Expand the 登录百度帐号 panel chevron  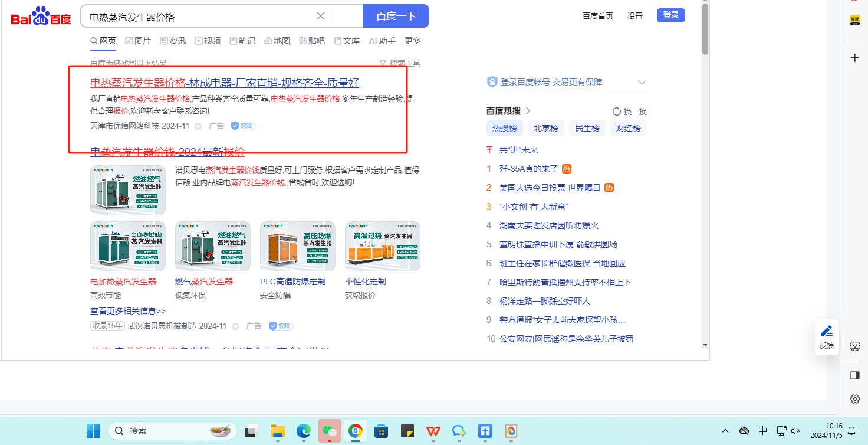tap(642, 82)
